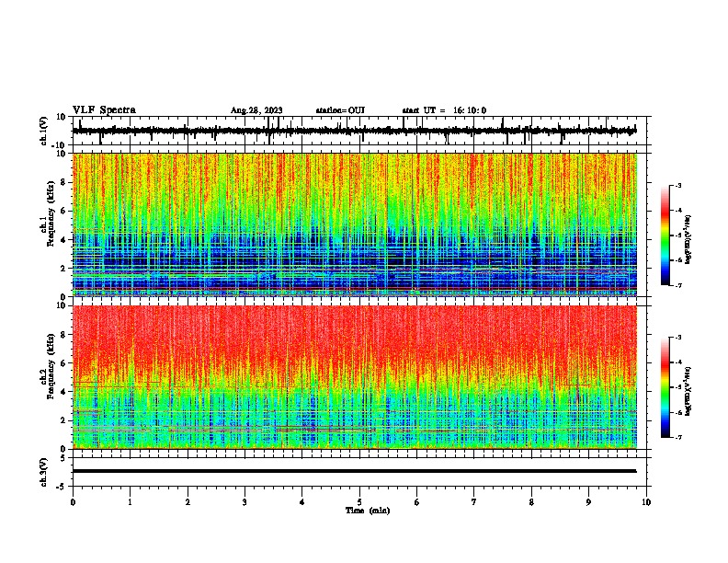
Task: Click the ch.1 color bar log(PSD) unit label
Action: (x=688, y=239)
